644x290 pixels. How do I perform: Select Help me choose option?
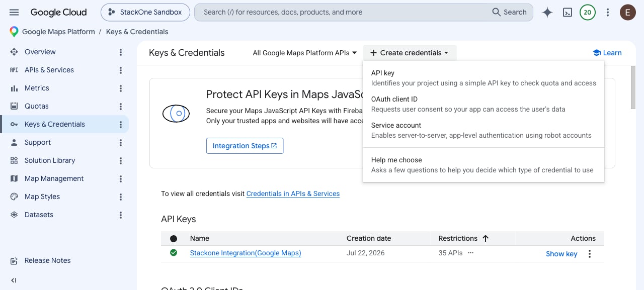click(483, 165)
